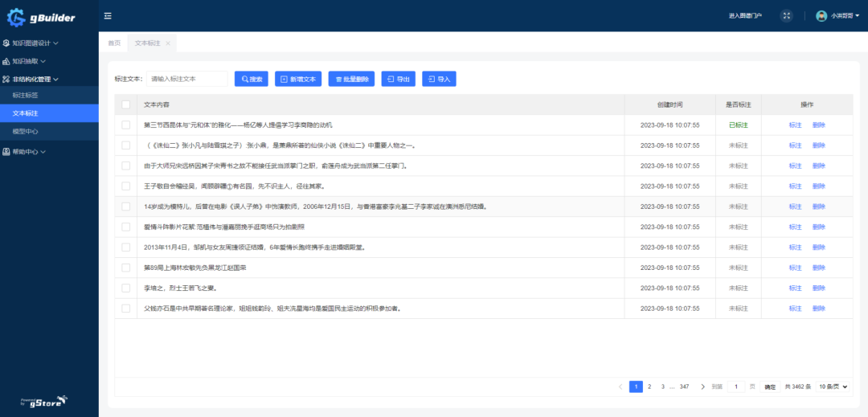Click the 已标注 status text

(x=739, y=125)
